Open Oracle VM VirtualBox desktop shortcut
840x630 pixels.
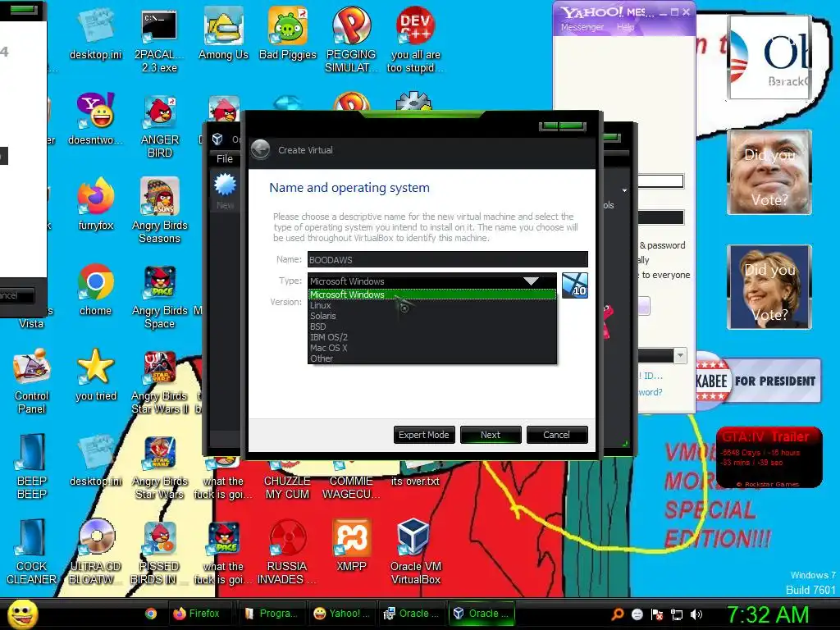click(x=415, y=552)
